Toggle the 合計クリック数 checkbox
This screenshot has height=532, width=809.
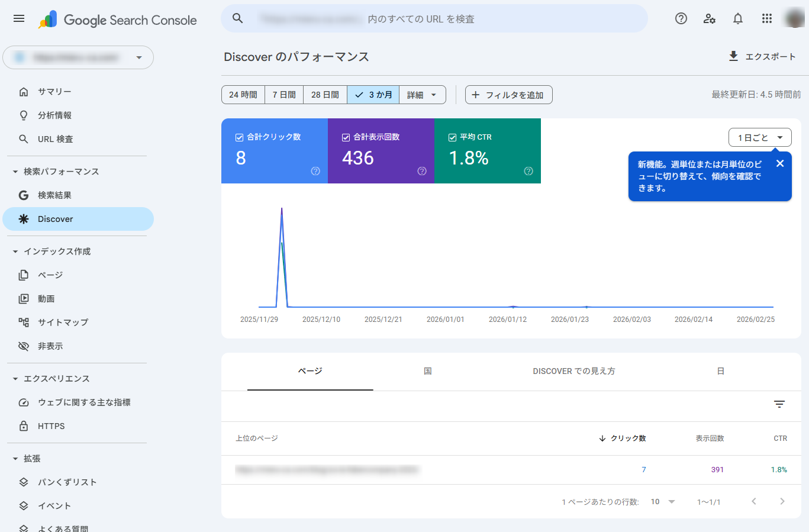(x=240, y=137)
